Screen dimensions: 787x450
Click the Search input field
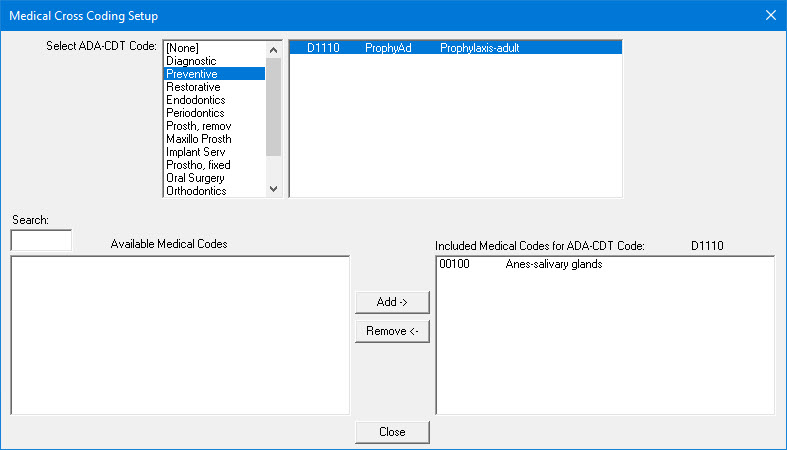[x=41, y=240]
